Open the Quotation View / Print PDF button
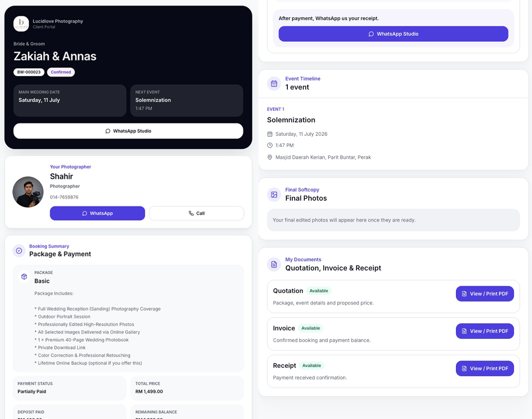The height and width of the screenshot is (419, 532). [485, 294]
